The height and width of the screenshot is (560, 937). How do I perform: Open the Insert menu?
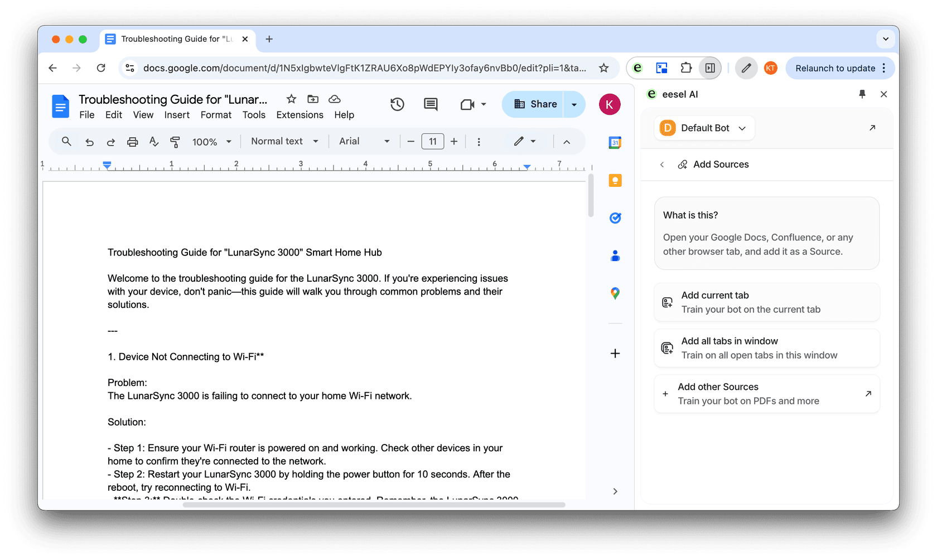(177, 115)
